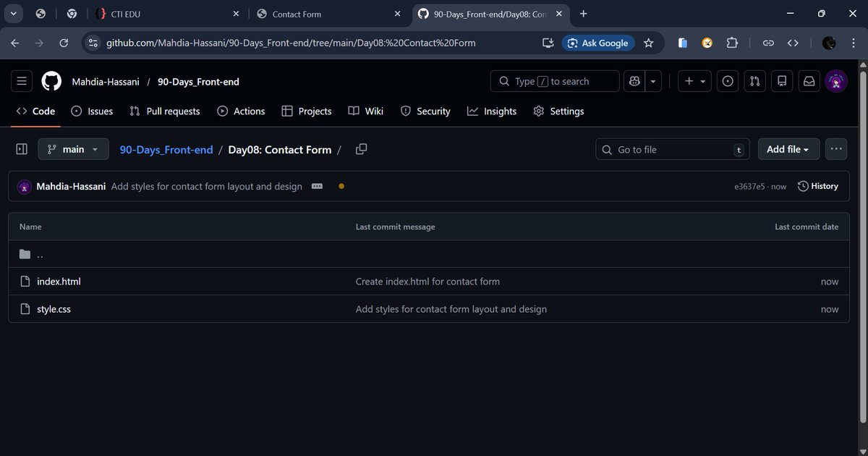Open the link chain extension icon
Image resolution: width=868 pixels, height=456 pixels.
pyautogui.click(x=768, y=43)
